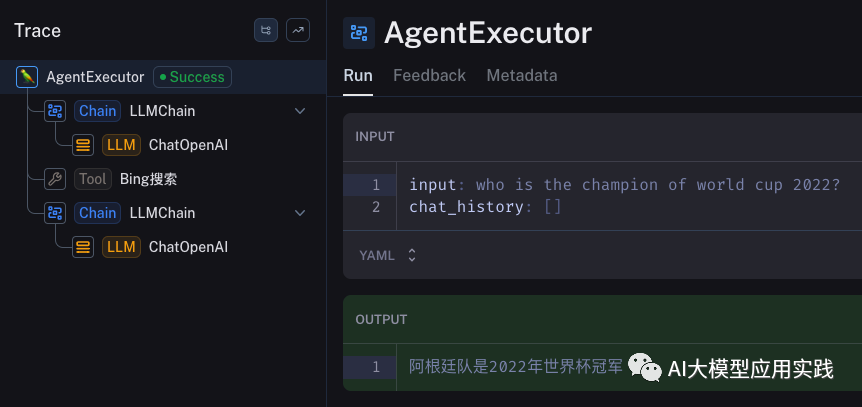Open the second ChatOpenAI run

188,247
